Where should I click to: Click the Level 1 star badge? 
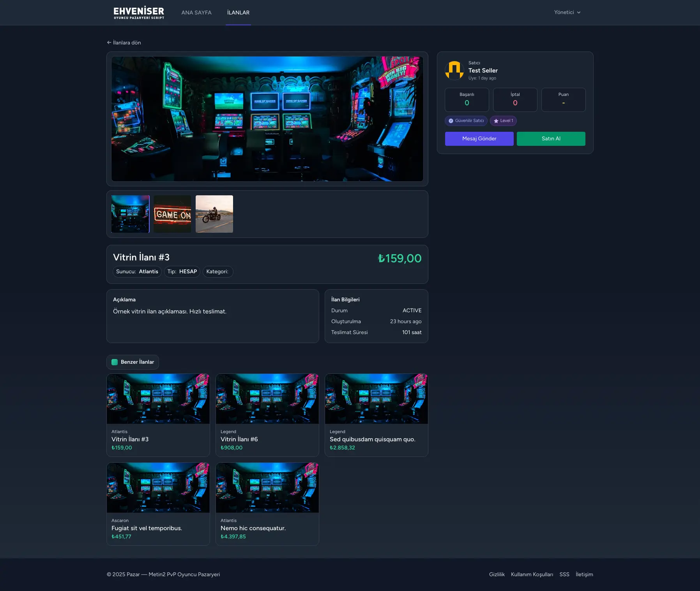pos(503,121)
